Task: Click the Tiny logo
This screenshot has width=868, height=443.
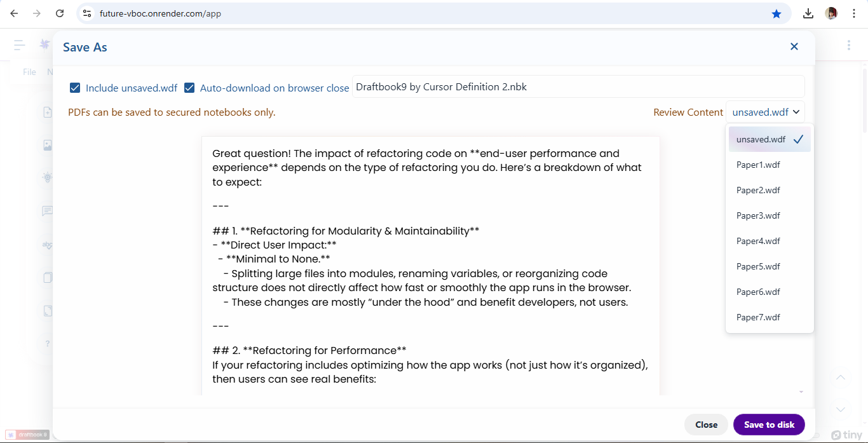Action: pyautogui.click(x=846, y=435)
